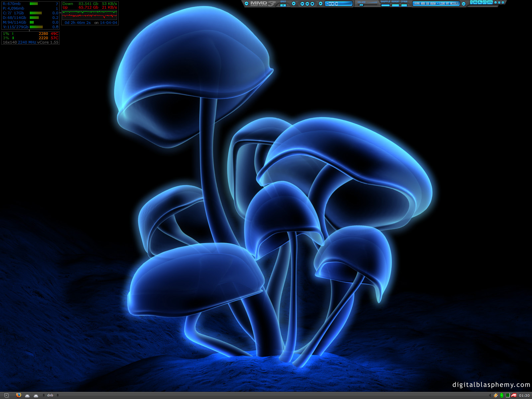Open the round playlist menu icon
This screenshot has height=399, width=532.
point(464,4)
